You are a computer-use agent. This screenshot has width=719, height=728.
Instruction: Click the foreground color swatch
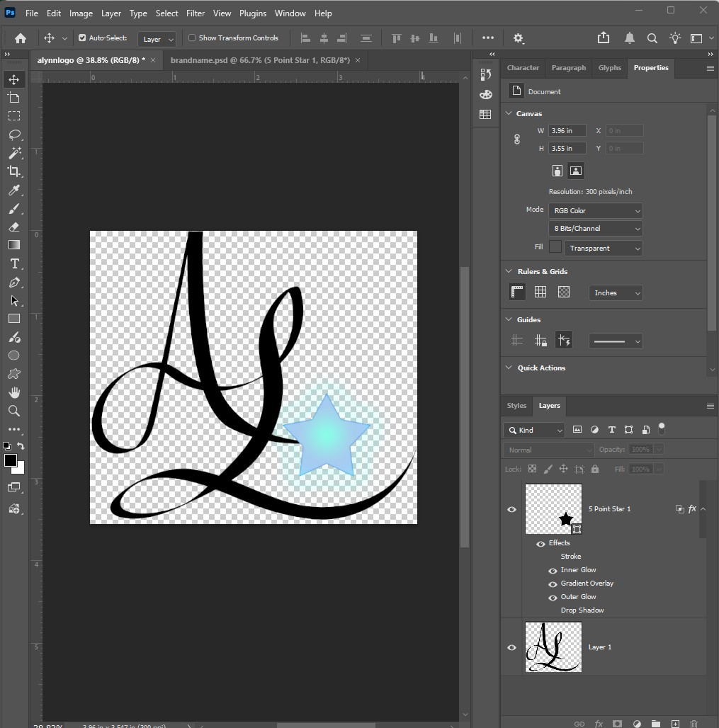tap(10, 459)
